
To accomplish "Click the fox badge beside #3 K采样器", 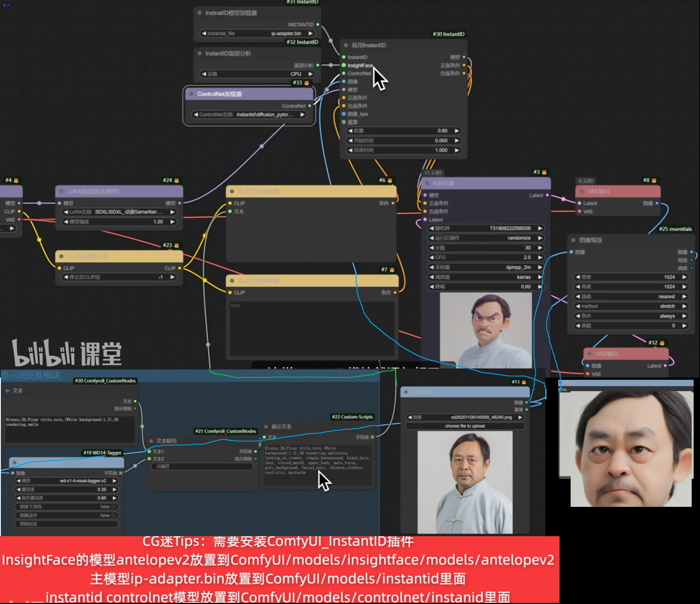I will click(544, 172).
